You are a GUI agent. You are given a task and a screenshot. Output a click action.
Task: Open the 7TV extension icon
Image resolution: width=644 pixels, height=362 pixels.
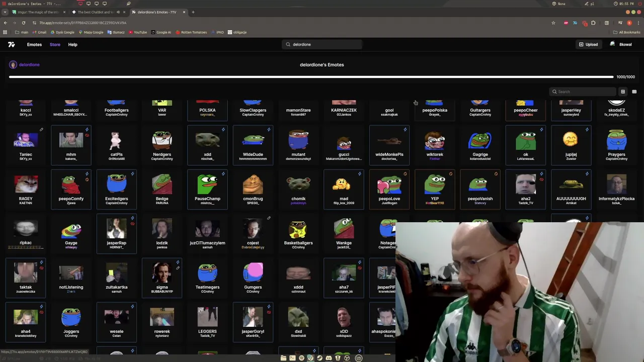575,23
